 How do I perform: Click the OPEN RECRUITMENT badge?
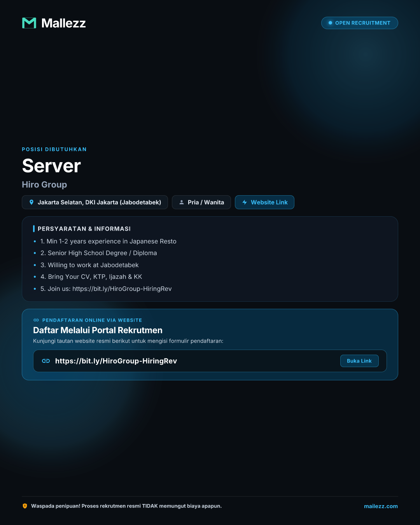tap(359, 23)
